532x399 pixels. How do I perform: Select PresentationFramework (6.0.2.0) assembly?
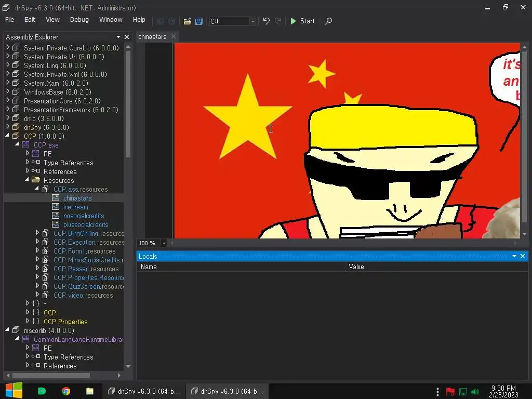71,110
